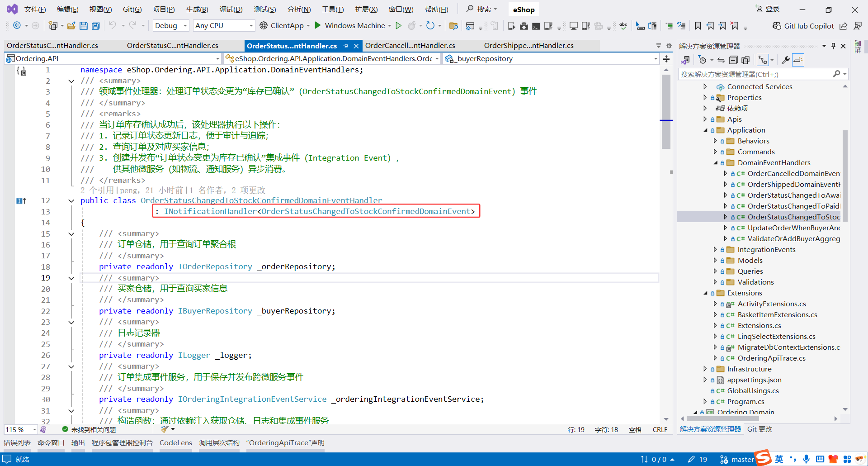
Task: Click the Restart circular arrow icon
Action: pyautogui.click(x=430, y=26)
